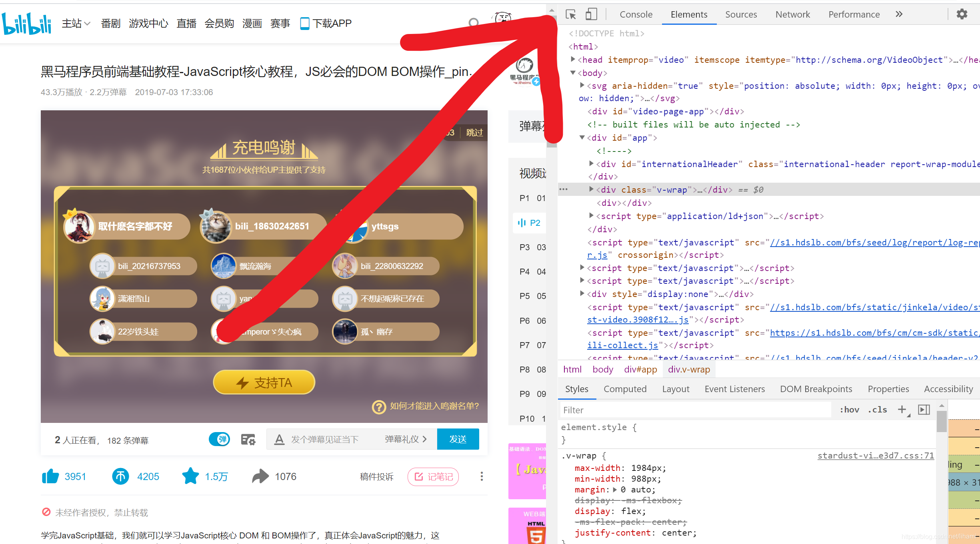
Task: Collapse the div id app node
Action: [582, 137]
